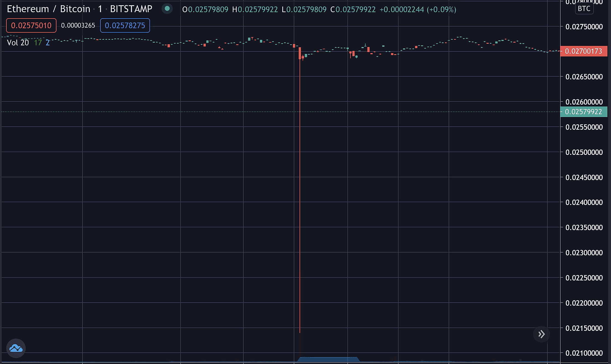
Task: Click the red 0.02700173 price label
Action: [x=584, y=51]
